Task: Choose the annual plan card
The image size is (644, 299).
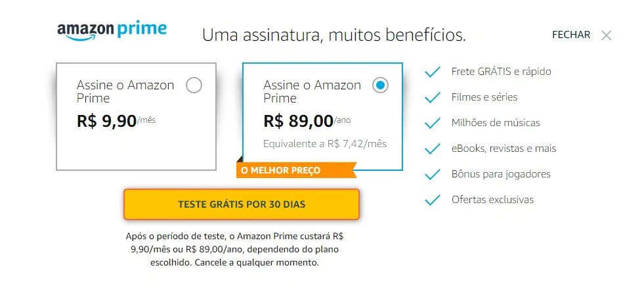Action: (x=322, y=116)
